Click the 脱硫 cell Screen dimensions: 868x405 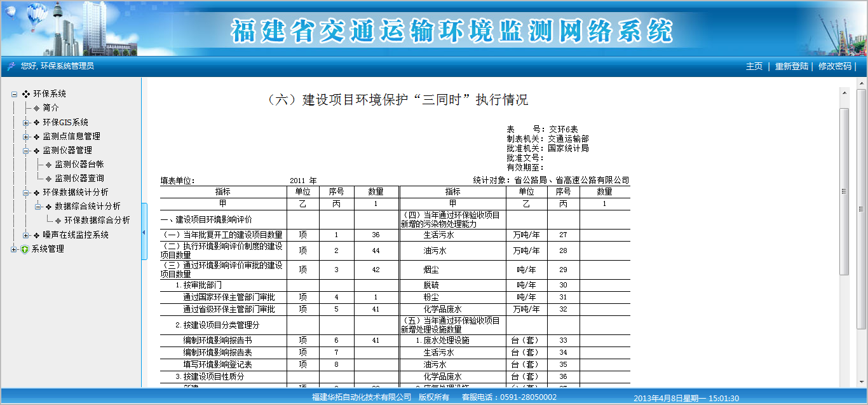(x=452, y=285)
